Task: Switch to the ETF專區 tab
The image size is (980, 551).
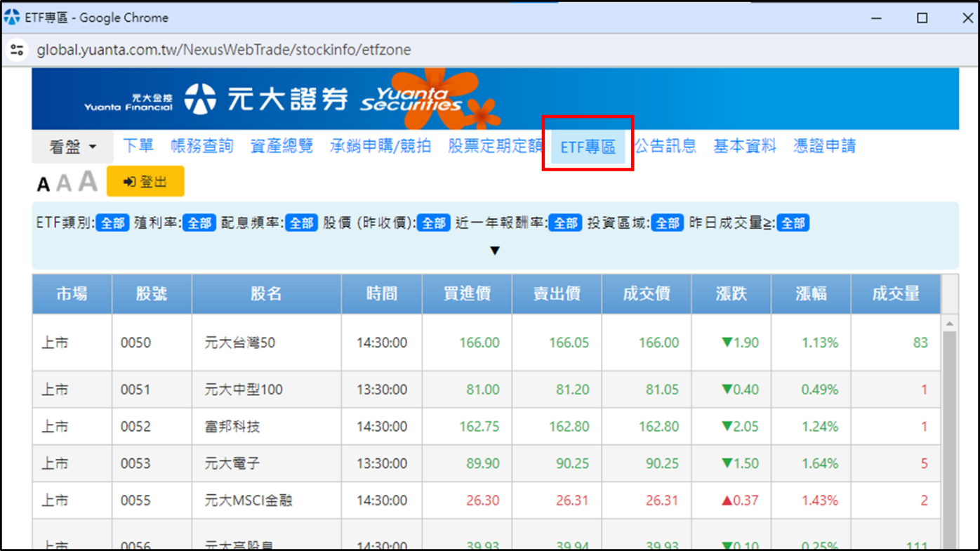Action: (588, 147)
